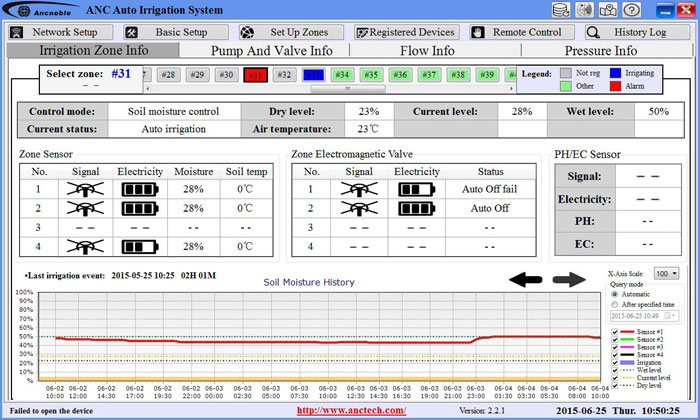Toggle Sensor #3 chart series checkbox

click(x=615, y=347)
